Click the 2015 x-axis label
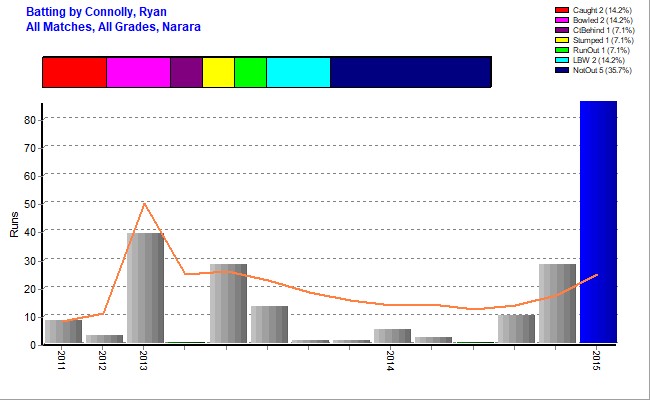The image size is (650, 400). pyautogui.click(x=596, y=360)
